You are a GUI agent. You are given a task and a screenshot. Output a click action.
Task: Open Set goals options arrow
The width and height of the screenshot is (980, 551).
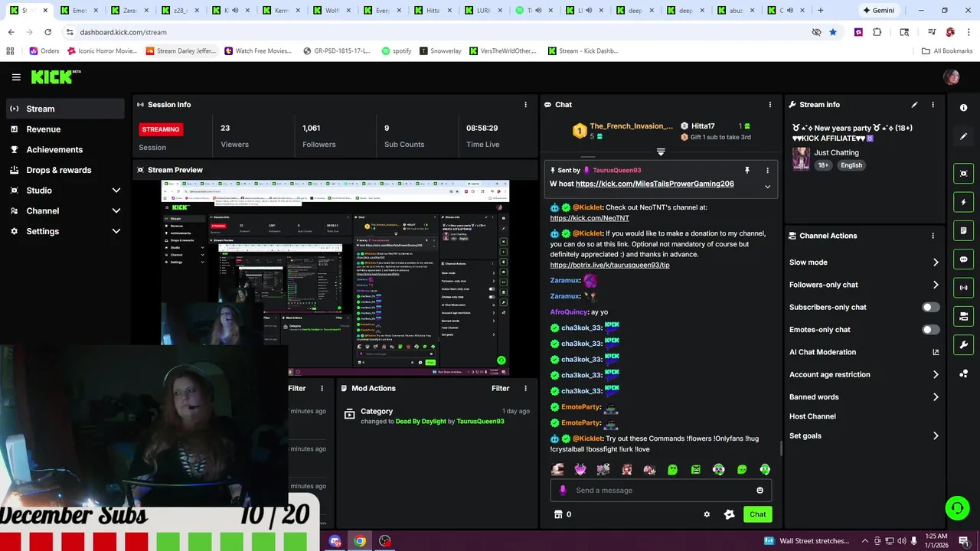(936, 436)
